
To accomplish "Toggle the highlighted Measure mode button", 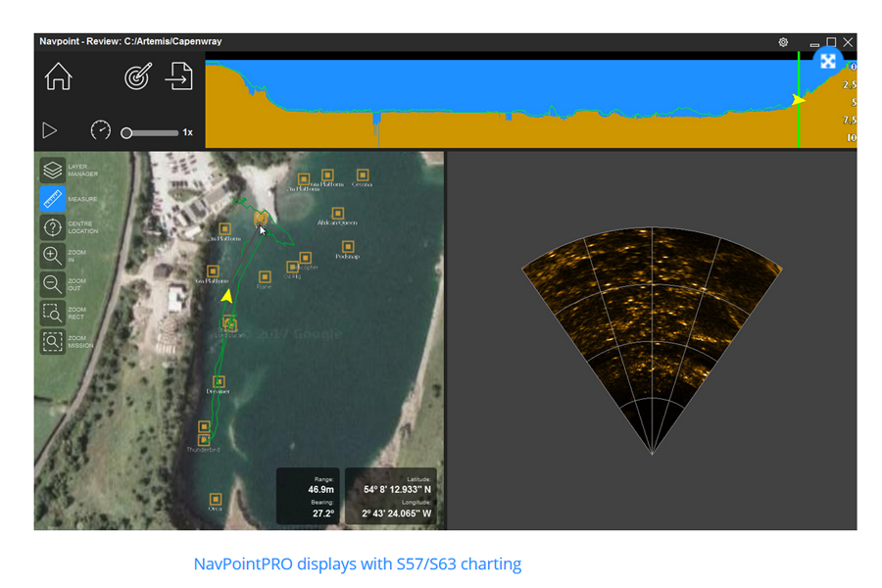I will 51,198.
